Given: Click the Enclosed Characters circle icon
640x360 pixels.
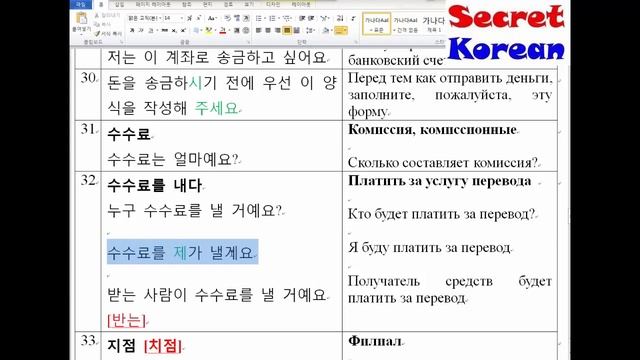Looking at the screenshot, I should pos(246,30).
